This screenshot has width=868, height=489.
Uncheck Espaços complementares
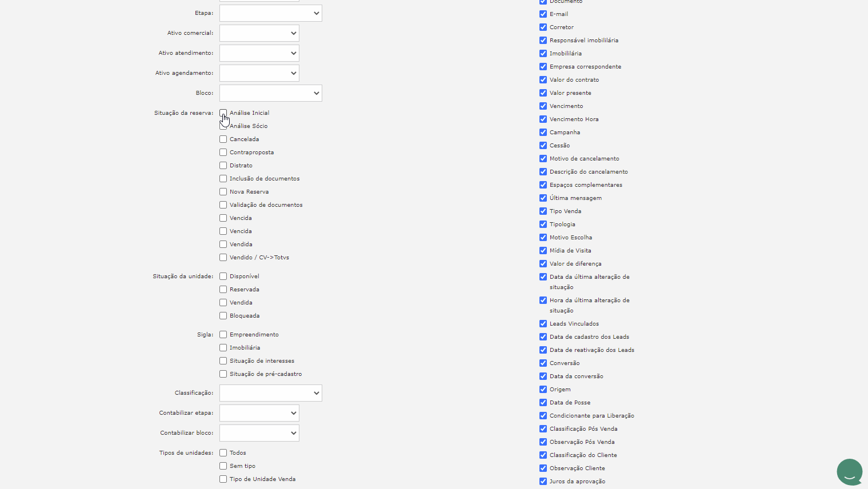point(543,185)
